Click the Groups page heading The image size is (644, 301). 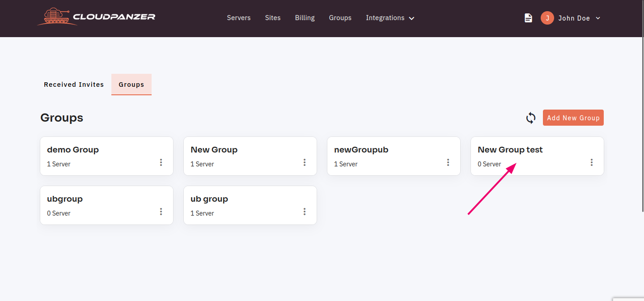pos(62,118)
